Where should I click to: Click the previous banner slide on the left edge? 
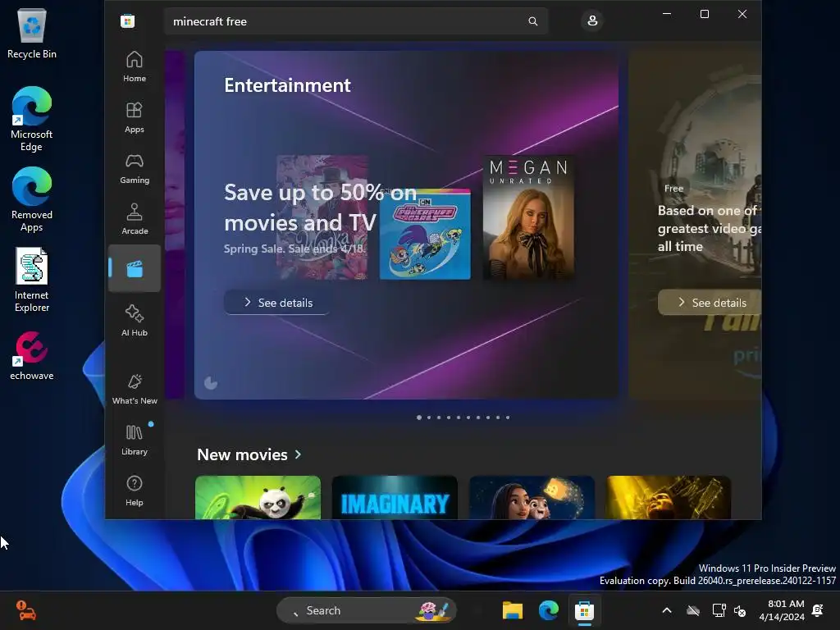click(x=175, y=225)
